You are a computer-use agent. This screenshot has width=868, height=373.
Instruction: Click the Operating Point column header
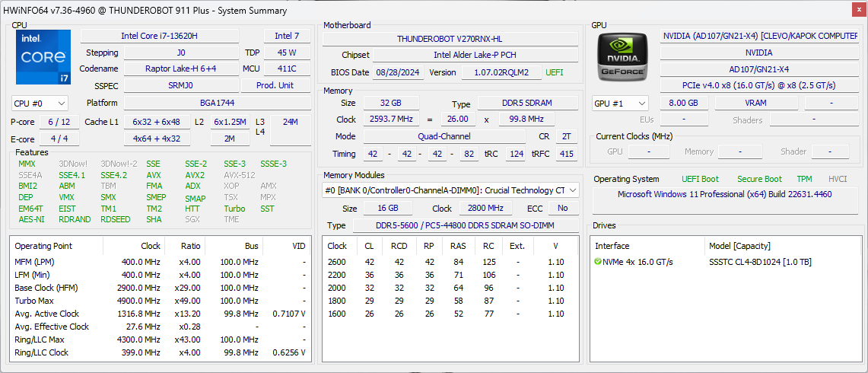click(43, 246)
